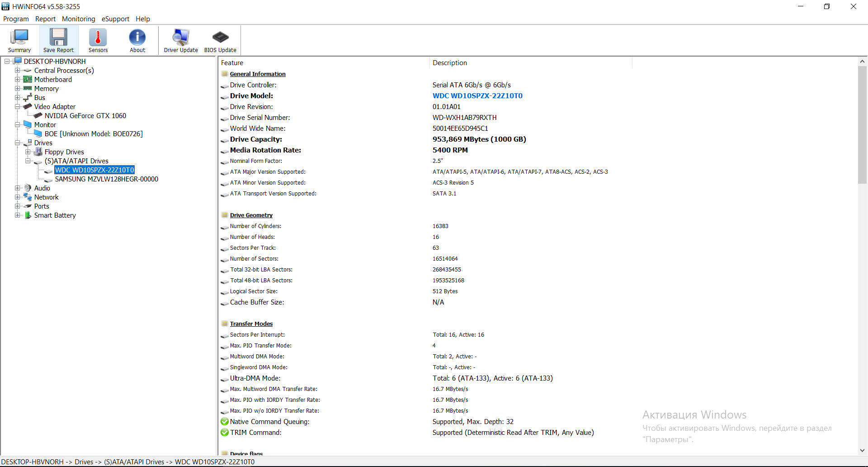Collapse the (S)ATA/ATAPI Drives node
Screen dimensions: 868x467
point(28,161)
